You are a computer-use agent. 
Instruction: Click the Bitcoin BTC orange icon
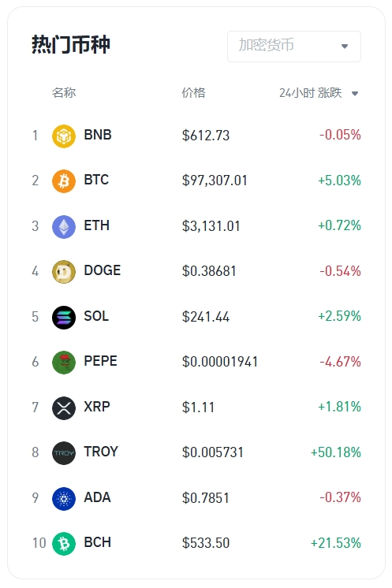coord(64,181)
